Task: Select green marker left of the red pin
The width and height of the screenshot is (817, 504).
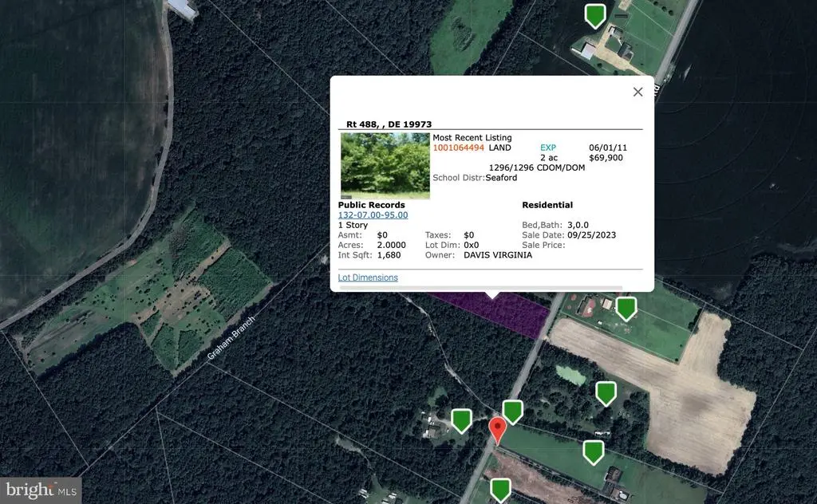Action: (462, 421)
